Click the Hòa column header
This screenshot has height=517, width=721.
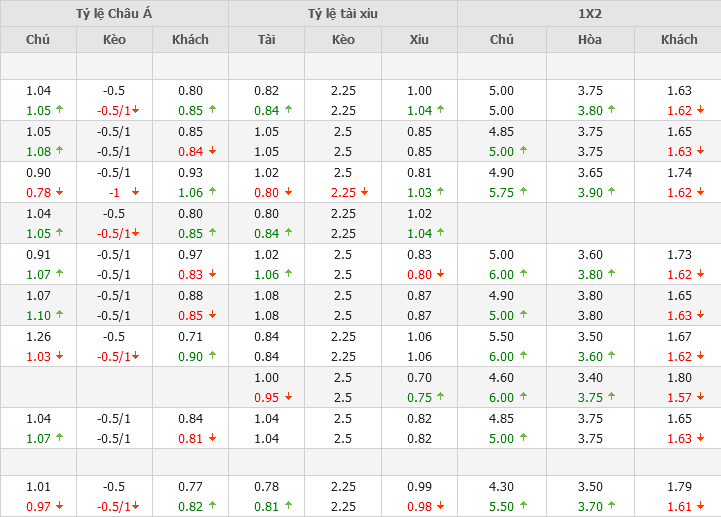(x=590, y=39)
